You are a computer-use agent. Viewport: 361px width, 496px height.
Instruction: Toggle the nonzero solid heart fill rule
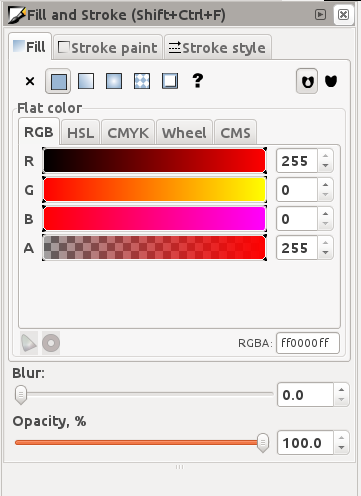(331, 81)
